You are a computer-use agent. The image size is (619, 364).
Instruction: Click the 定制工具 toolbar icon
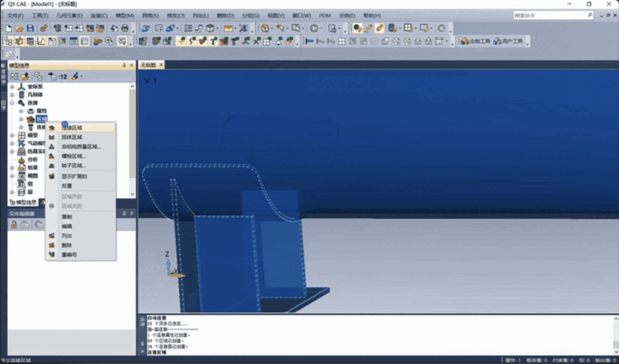475,41
